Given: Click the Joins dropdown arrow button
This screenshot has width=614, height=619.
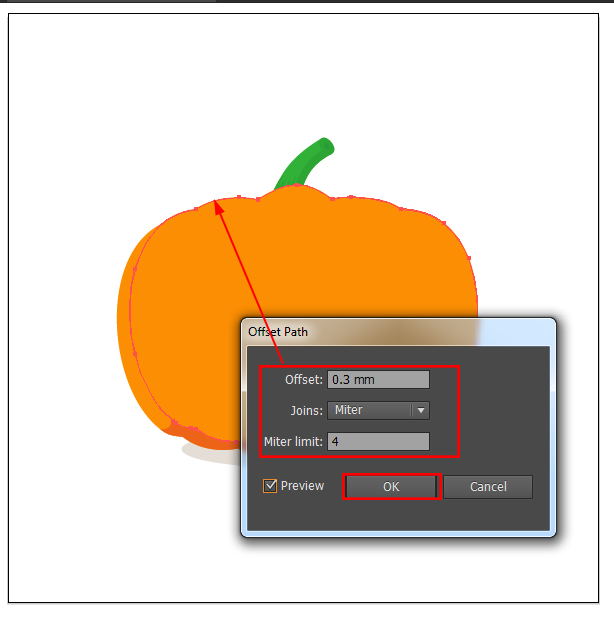Looking at the screenshot, I should click(421, 410).
